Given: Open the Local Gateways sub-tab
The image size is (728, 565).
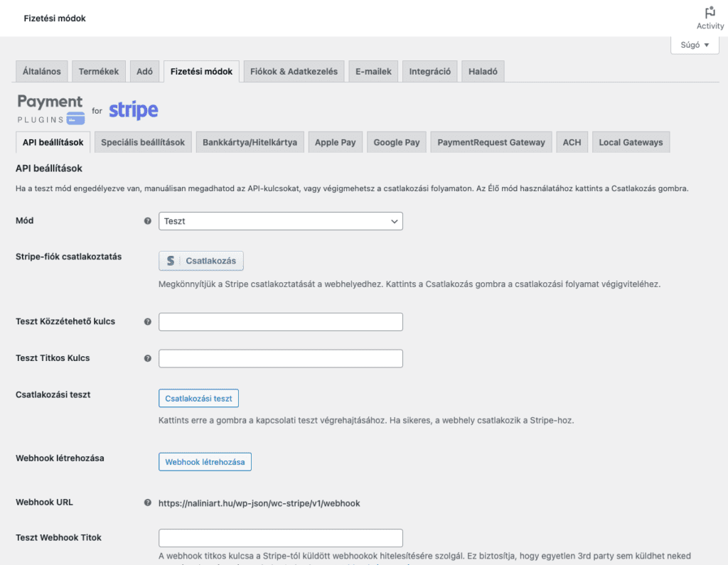Looking at the screenshot, I should pyautogui.click(x=631, y=143).
